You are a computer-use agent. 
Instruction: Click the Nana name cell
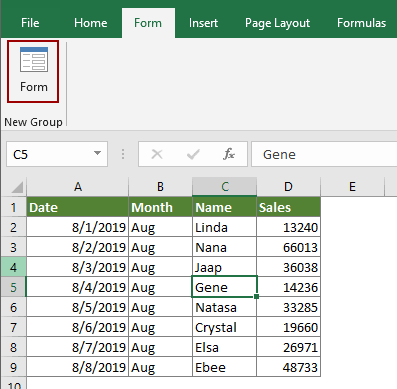click(224, 247)
